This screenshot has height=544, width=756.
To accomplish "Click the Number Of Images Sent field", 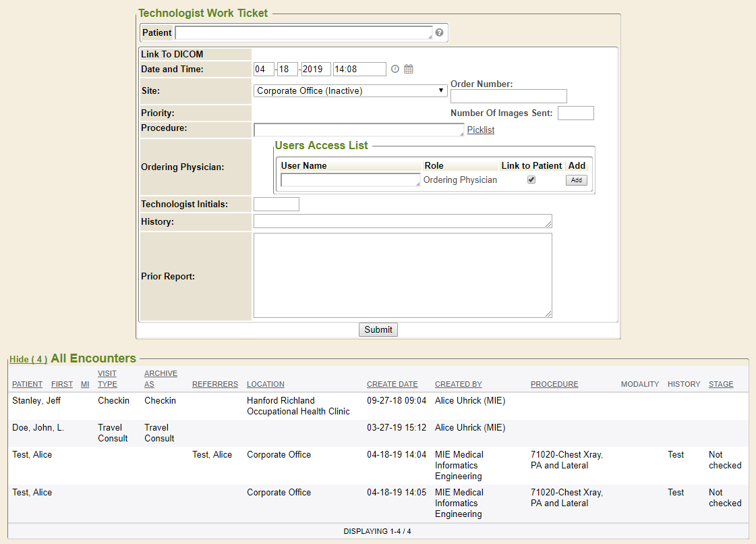I will (575, 113).
